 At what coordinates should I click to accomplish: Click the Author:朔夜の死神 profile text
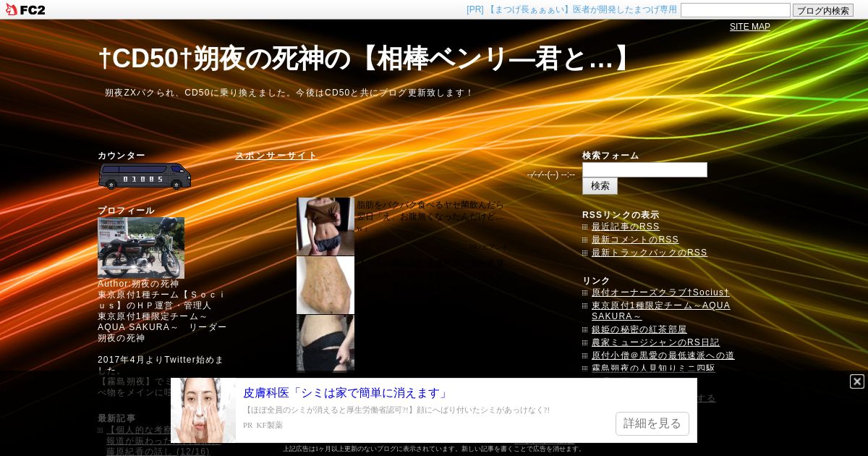138,284
